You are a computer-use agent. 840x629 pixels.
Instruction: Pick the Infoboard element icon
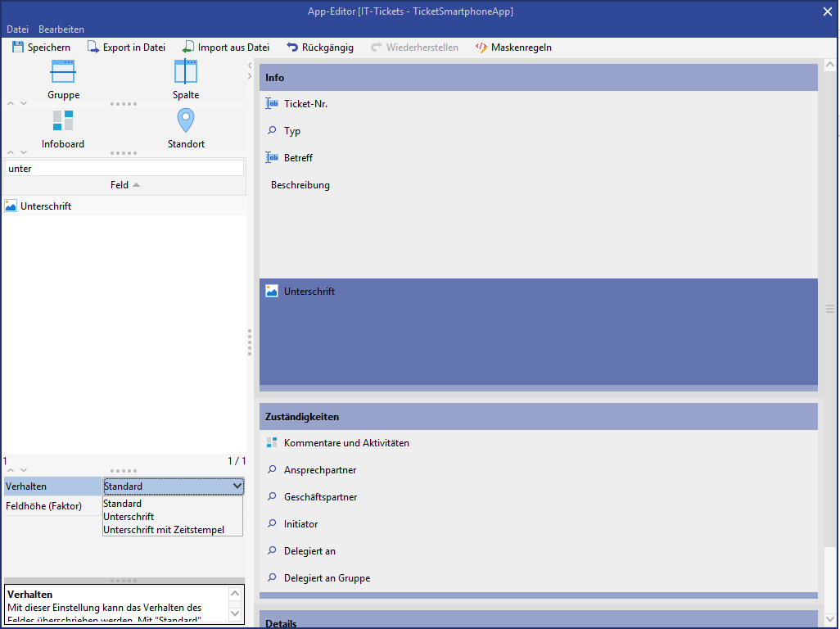pos(63,121)
